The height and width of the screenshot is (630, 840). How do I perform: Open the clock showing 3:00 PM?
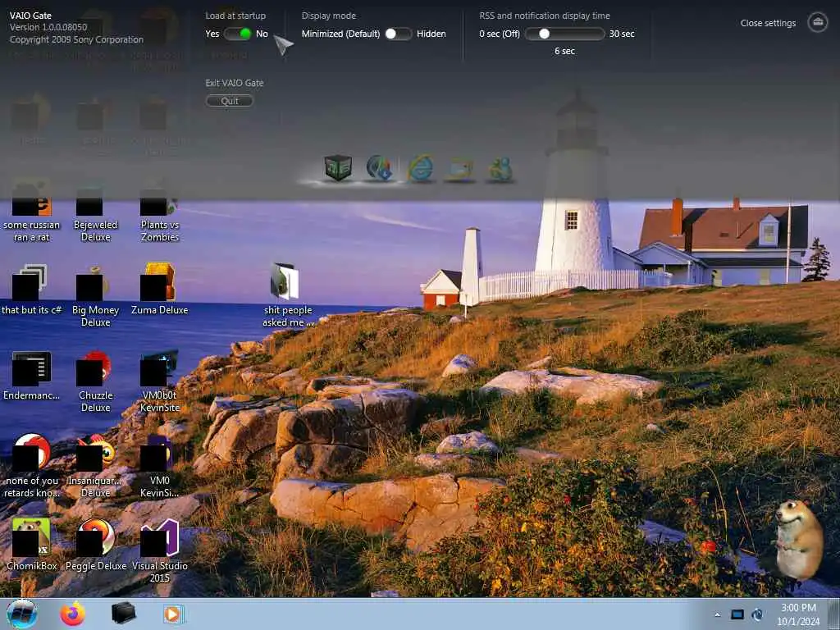pos(798,614)
